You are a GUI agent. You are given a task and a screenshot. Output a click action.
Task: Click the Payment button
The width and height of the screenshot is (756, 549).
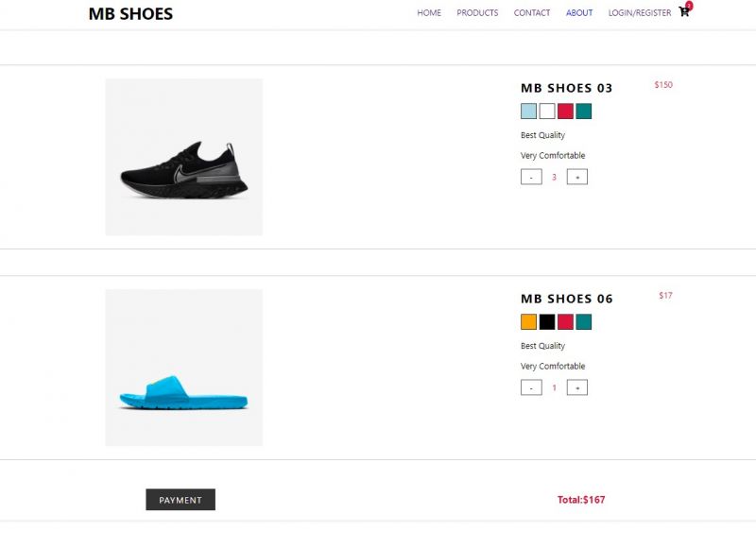[x=180, y=500]
